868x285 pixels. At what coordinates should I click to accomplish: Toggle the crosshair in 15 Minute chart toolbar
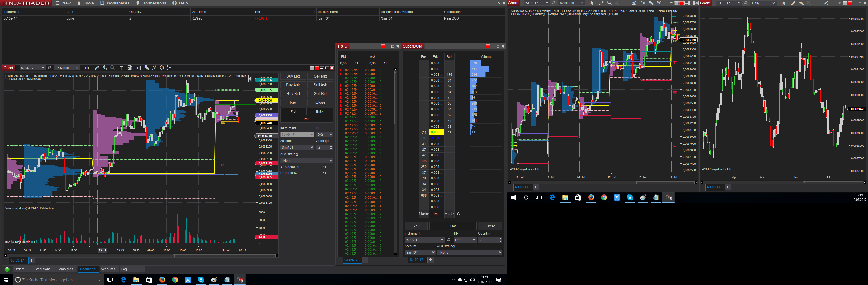(122, 68)
